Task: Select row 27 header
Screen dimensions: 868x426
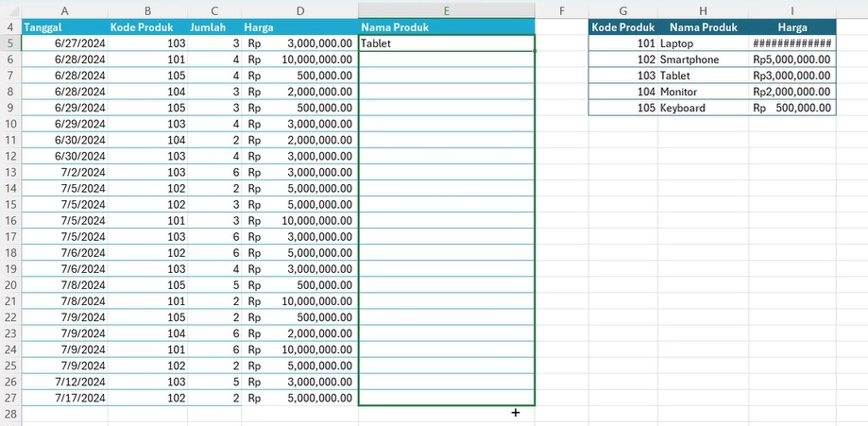Action: [x=9, y=398]
